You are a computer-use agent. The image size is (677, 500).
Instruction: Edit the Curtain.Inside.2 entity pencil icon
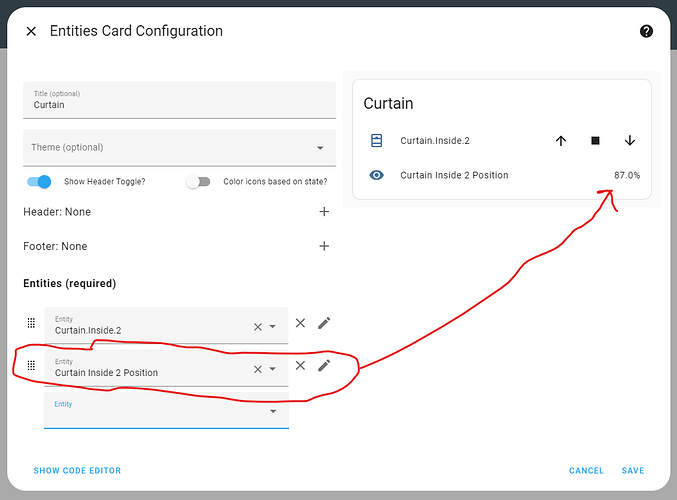(324, 323)
